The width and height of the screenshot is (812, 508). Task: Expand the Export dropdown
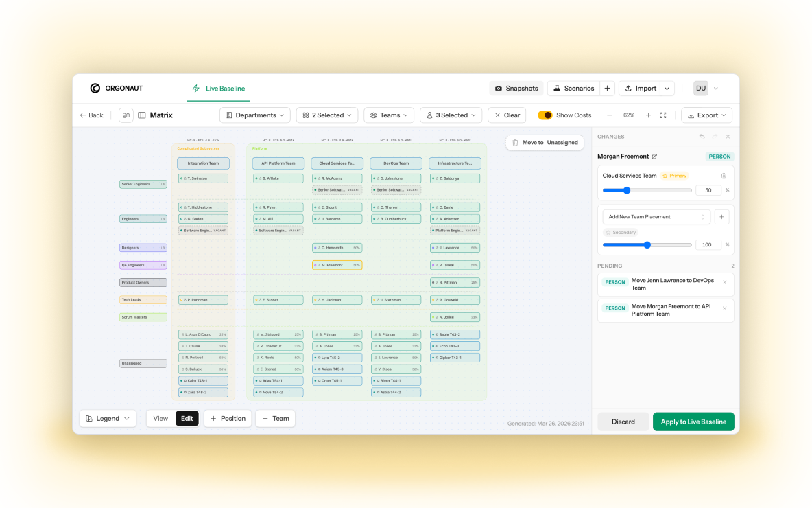pyautogui.click(x=706, y=115)
